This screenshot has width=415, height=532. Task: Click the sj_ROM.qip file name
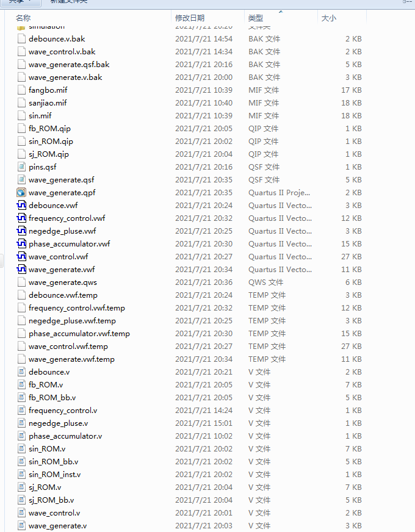coord(48,154)
